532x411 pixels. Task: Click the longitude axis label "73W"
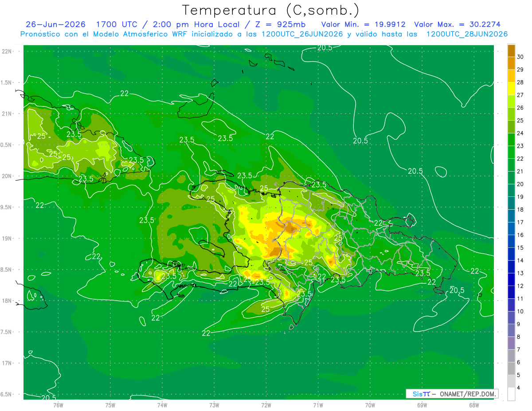[x=214, y=405]
